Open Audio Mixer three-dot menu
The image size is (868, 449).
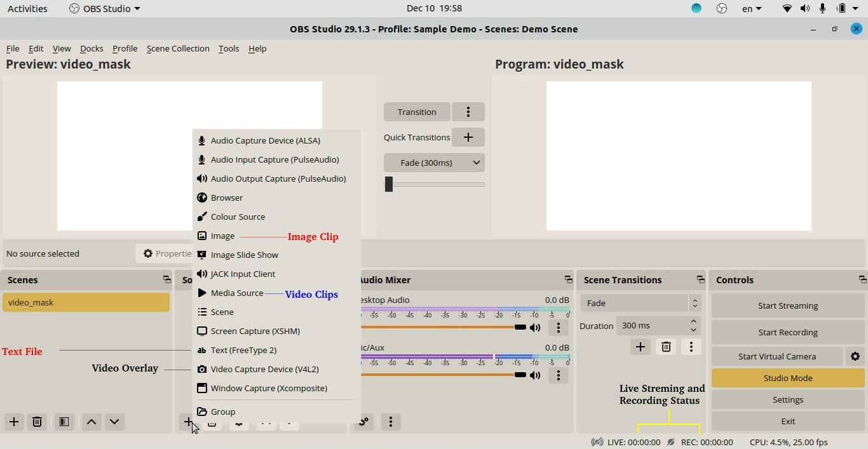click(391, 422)
